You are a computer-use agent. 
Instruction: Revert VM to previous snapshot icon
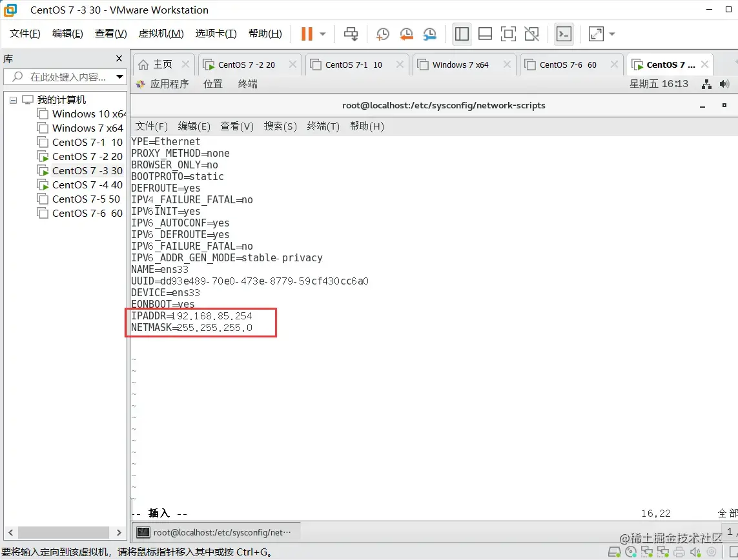406,34
